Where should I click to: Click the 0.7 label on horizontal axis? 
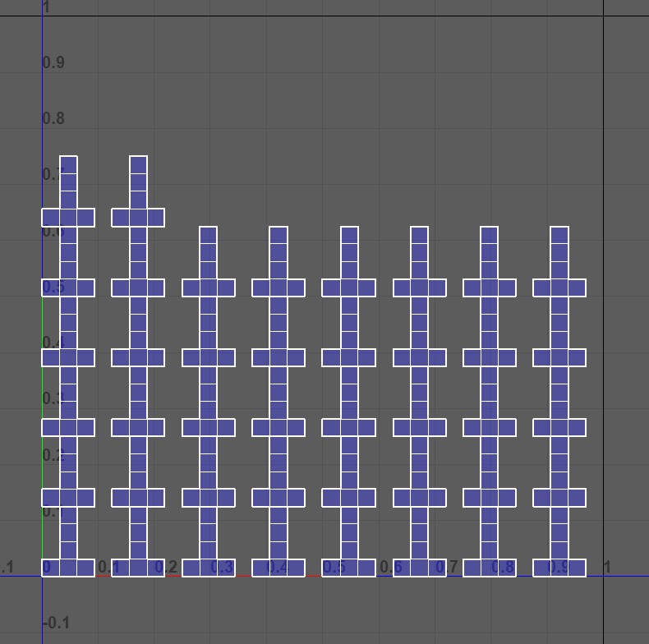[447, 567]
